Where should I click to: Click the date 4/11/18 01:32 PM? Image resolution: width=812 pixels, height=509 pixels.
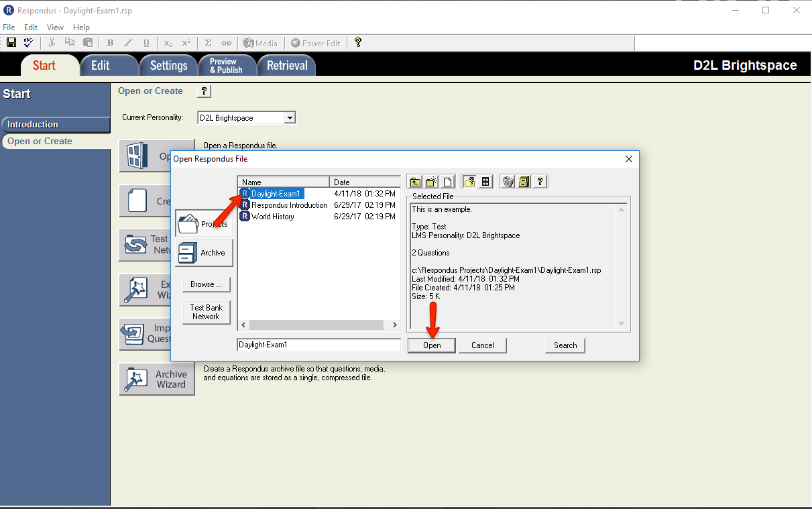(x=365, y=194)
